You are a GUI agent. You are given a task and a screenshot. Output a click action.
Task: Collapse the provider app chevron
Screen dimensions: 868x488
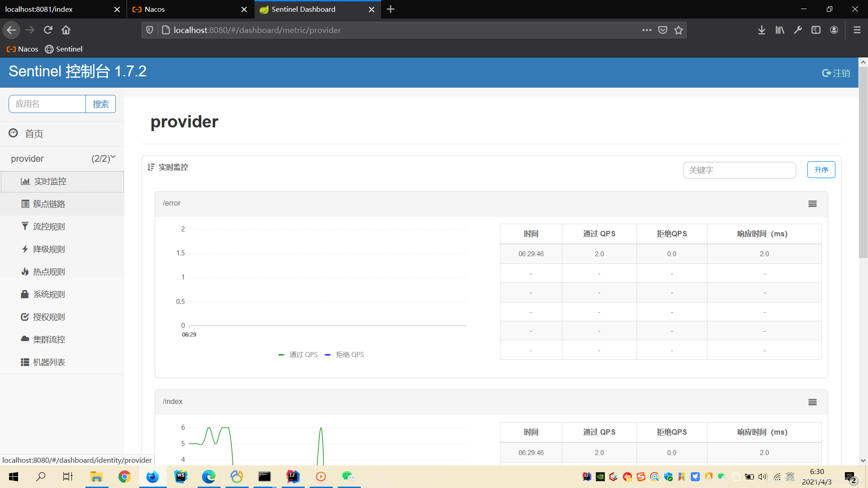pos(113,157)
